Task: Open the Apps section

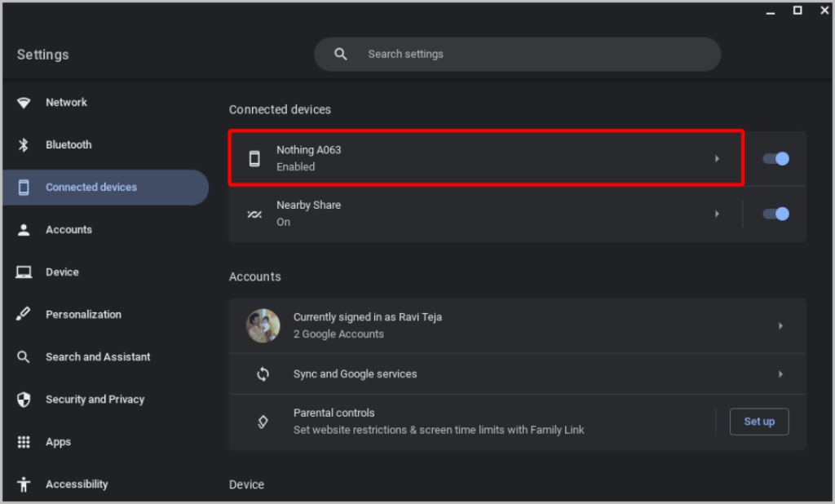Action: click(x=105, y=442)
